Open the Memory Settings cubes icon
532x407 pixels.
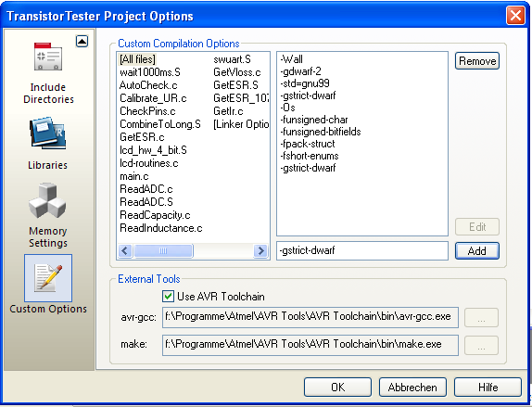pyautogui.click(x=47, y=200)
